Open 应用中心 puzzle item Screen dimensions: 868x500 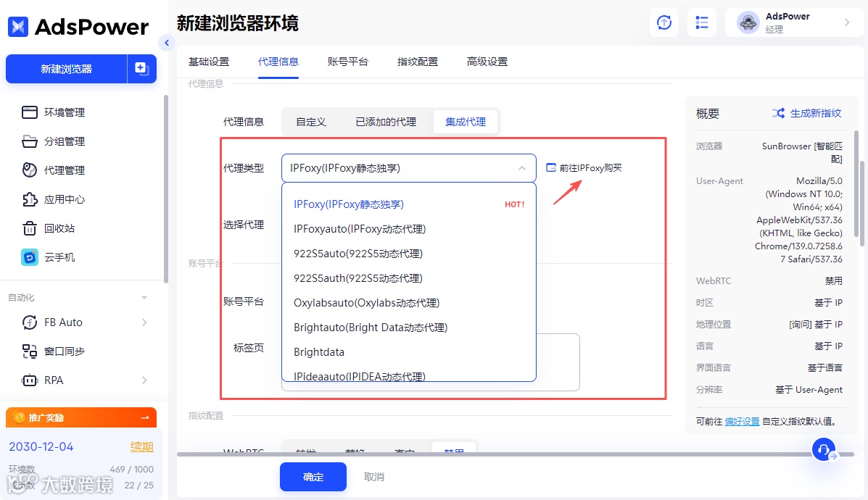[65, 199]
